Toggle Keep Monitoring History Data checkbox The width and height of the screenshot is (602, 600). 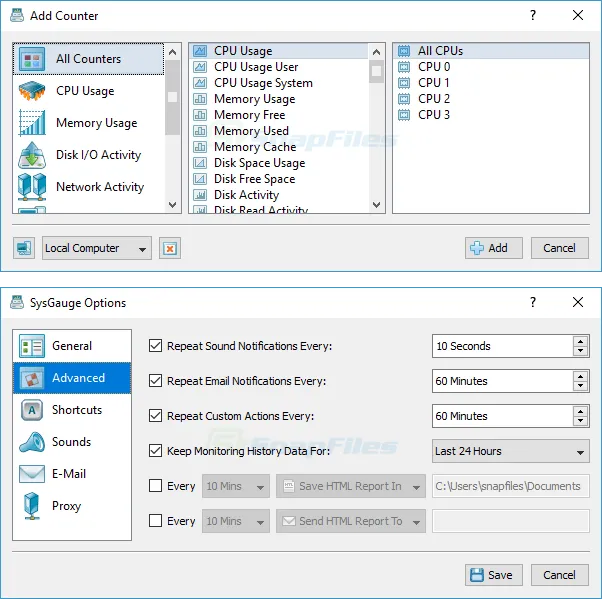click(x=155, y=451)
